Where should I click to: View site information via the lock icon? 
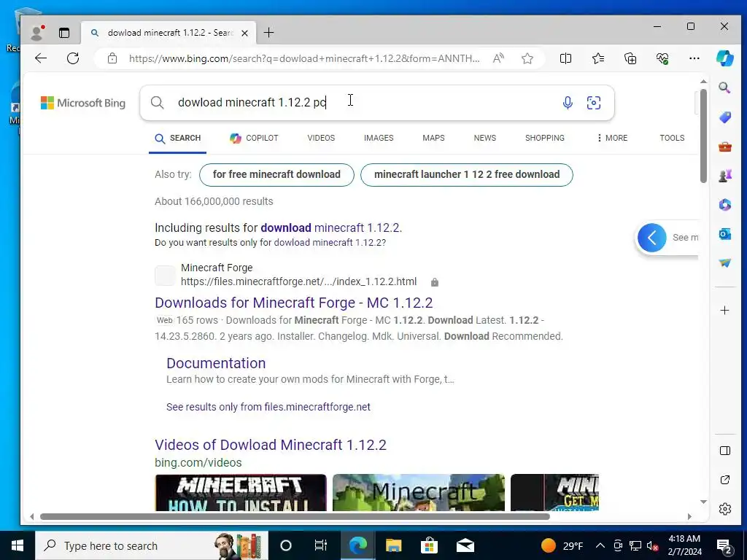[112, 58]
